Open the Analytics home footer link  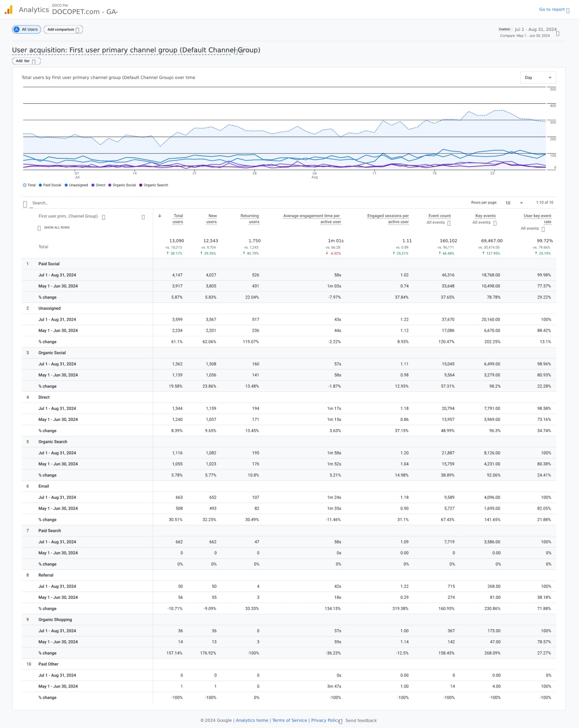tap(252, 720)
